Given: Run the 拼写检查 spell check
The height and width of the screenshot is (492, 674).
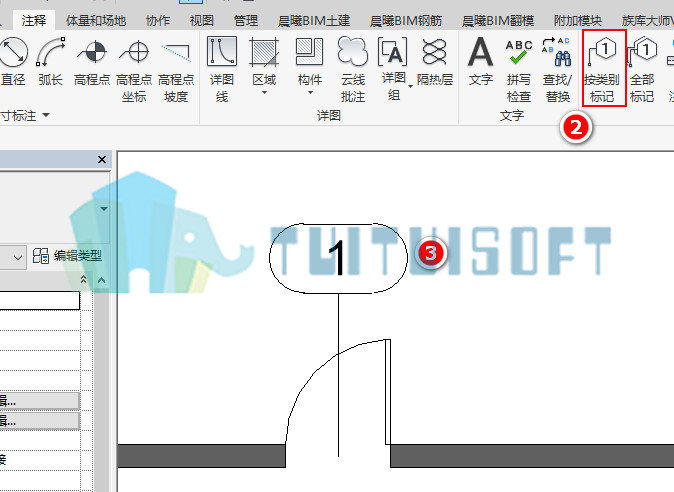Looking at the screenshot, I should 519,71.
